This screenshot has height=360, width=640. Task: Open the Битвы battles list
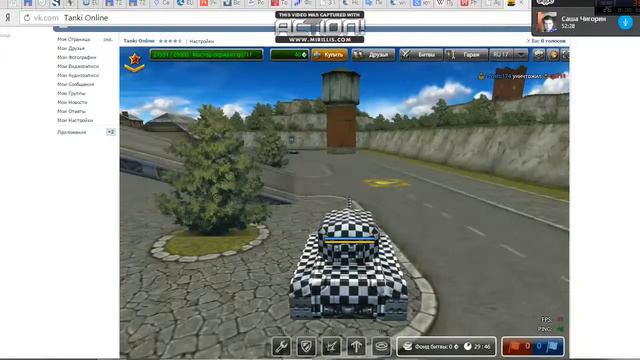point(420,55)
